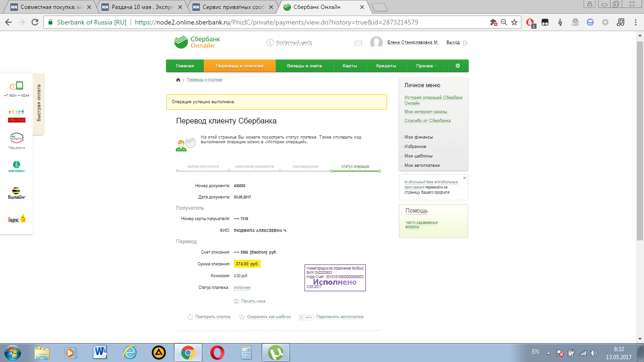Screen dimensions: 644x362
Task: Click Выход logout link
Action: 453,42
